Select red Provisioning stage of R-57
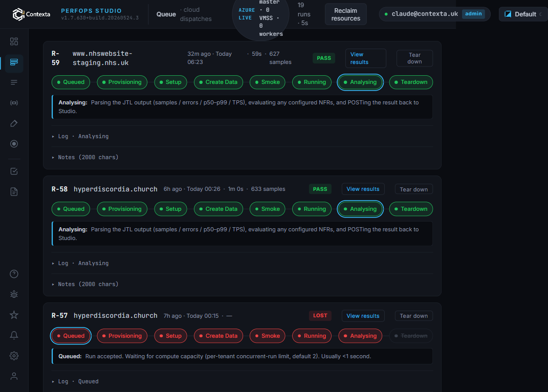The height and width of the screenshot is (392, 548). [122, 336]
